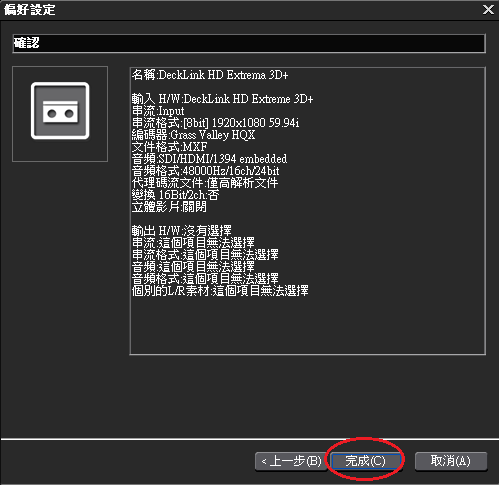
Task: Cancel the setup via 取消(A)
Action: click(x=451, y=461)
